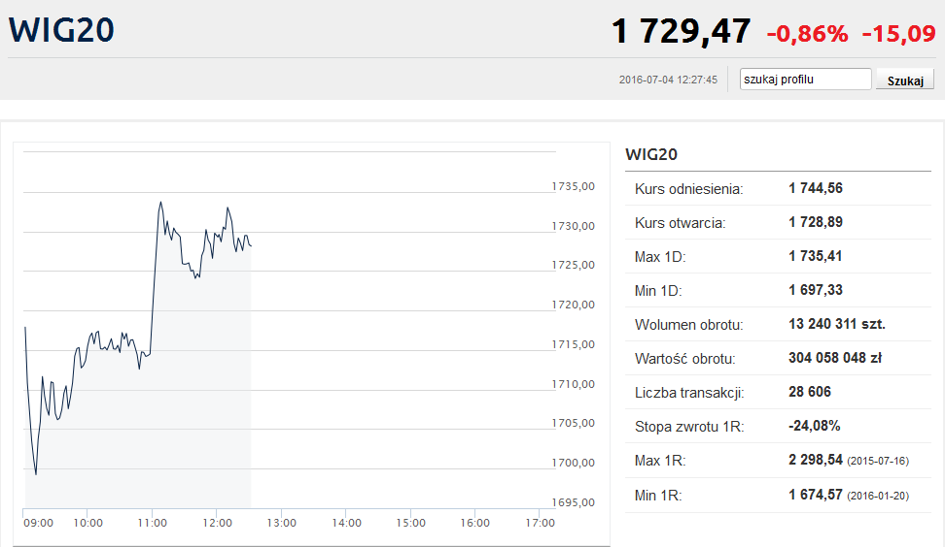Click the yearly return value -24,08%

point(814,426)
